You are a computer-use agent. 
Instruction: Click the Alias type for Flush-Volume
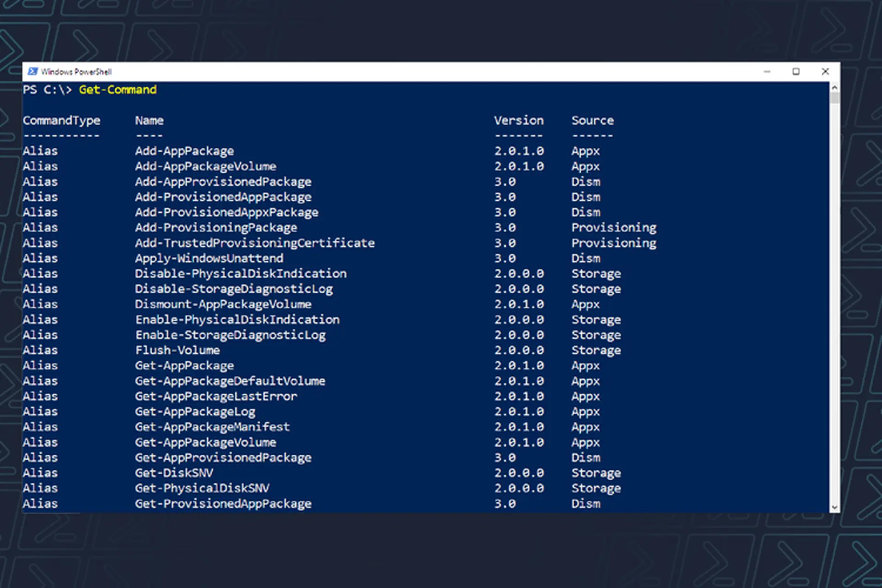coord(40,350)
